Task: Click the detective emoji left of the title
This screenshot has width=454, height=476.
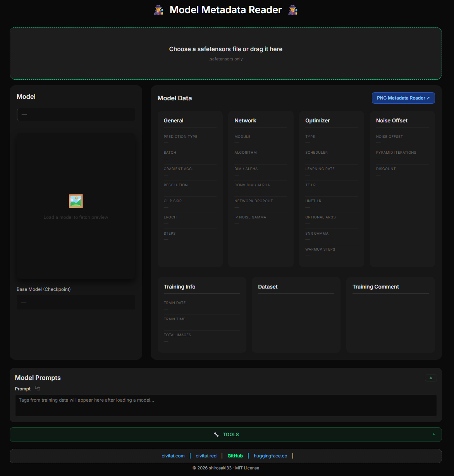Action: (x=159, y=10)
